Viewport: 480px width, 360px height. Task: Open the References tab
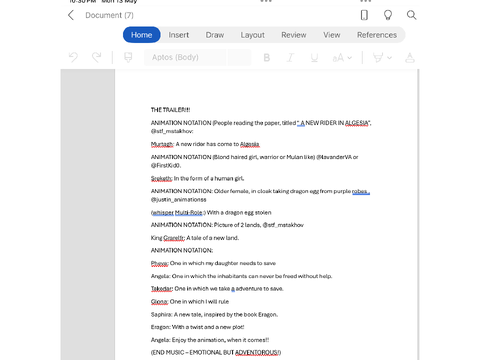pos(377,35)
